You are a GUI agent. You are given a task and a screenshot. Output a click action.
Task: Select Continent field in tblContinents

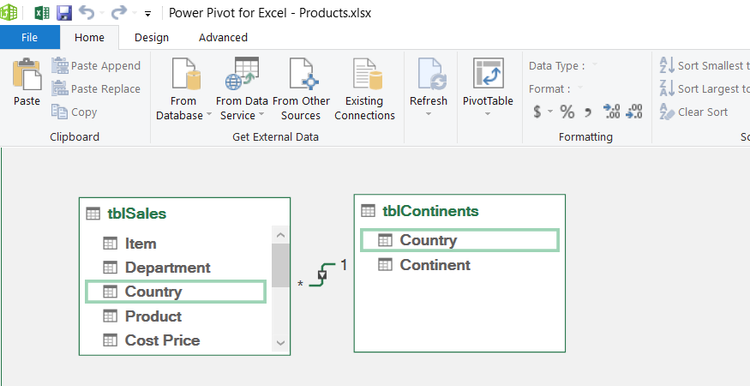[459, 265]
